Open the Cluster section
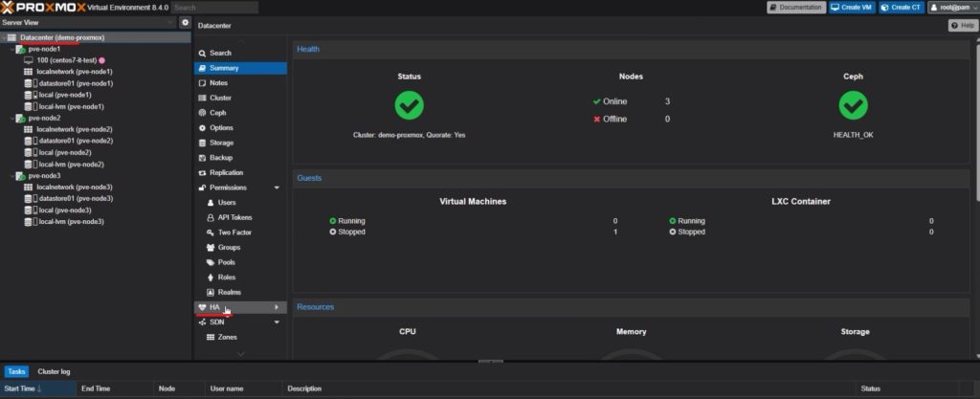The height and width of the screenshot is (399, 980). 240,98
